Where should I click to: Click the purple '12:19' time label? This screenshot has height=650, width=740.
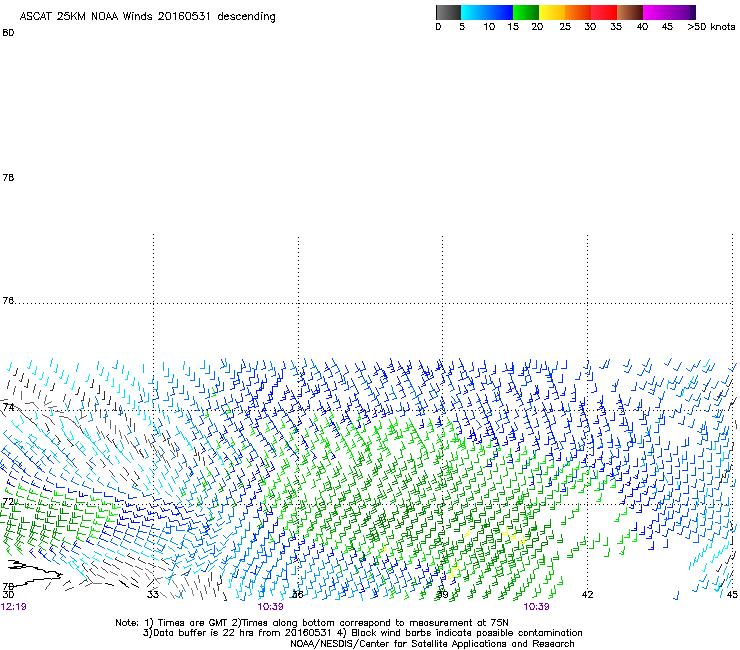tap(14, 607)
